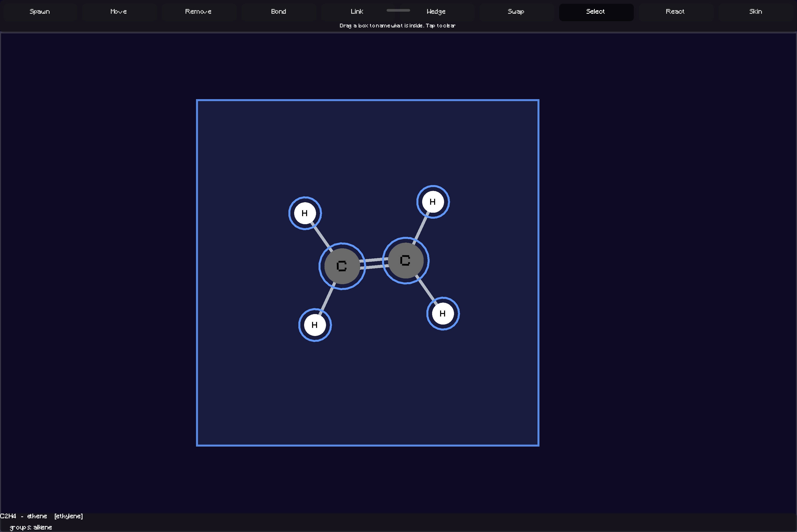The height and width of the screenshot is (532, 797).
Task: Select the Spawn tool
Action: (x=40, y=12)
